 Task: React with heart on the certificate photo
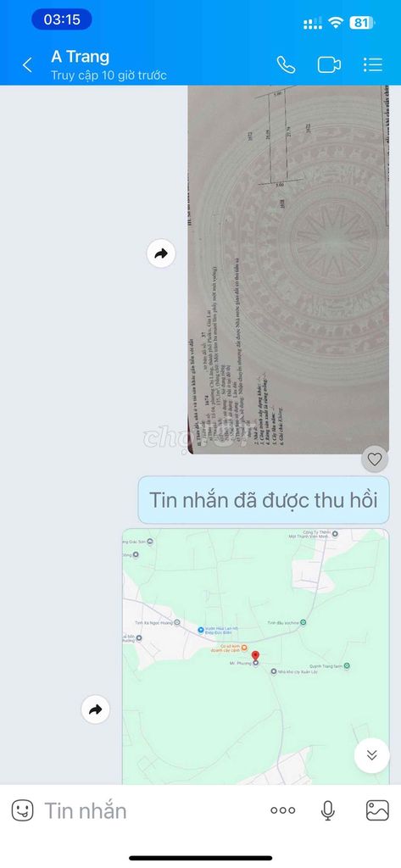tap(375, 459)
